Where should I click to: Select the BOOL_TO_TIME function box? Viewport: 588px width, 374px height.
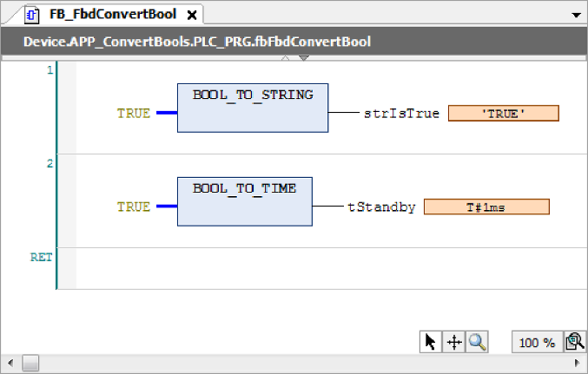pyautogui.click(x=244, y=201)
